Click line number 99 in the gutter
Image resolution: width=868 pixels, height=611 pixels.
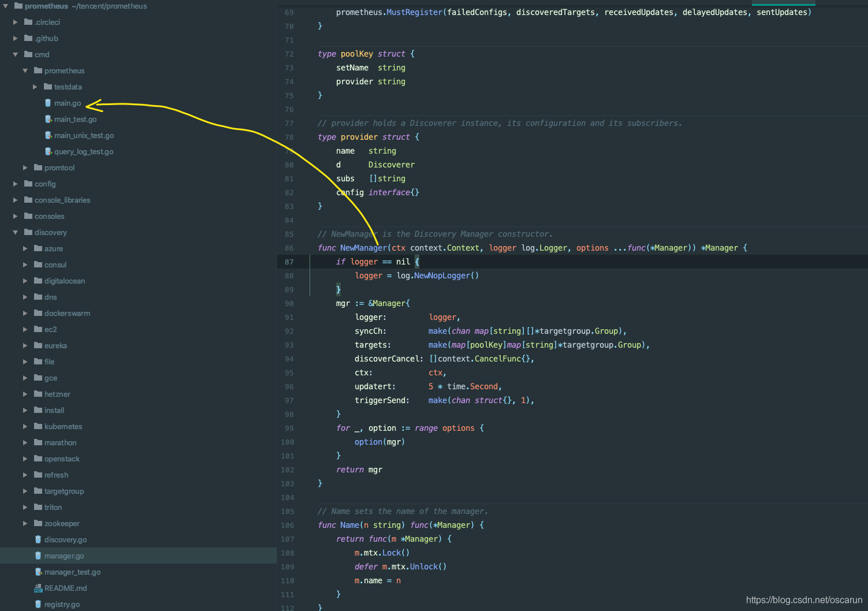pos(289,428)
